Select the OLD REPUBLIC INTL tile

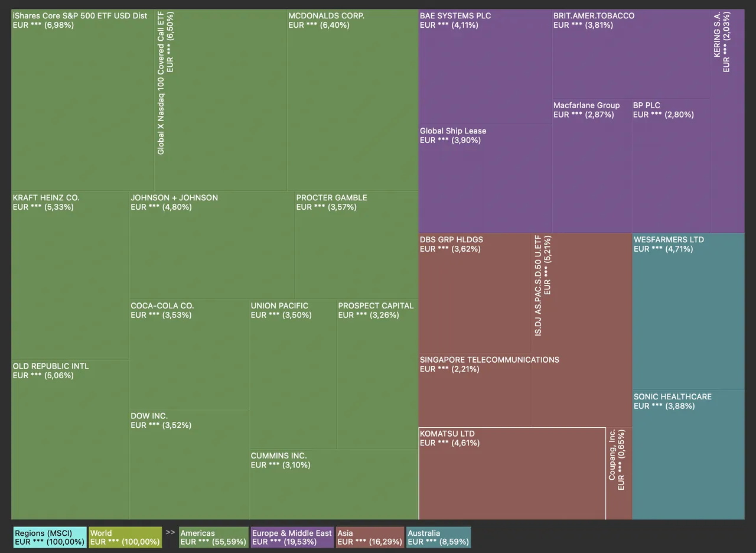point(70,440)
